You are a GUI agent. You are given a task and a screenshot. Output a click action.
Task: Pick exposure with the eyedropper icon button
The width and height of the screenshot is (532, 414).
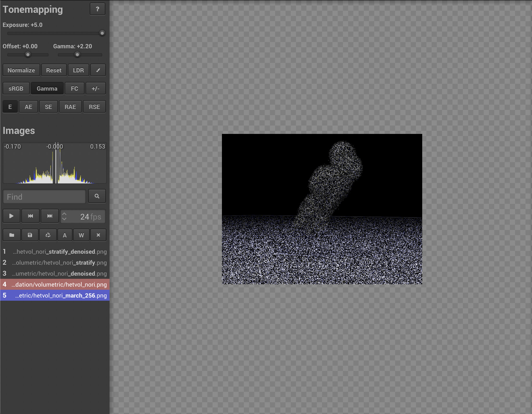(x=98, y=70)
